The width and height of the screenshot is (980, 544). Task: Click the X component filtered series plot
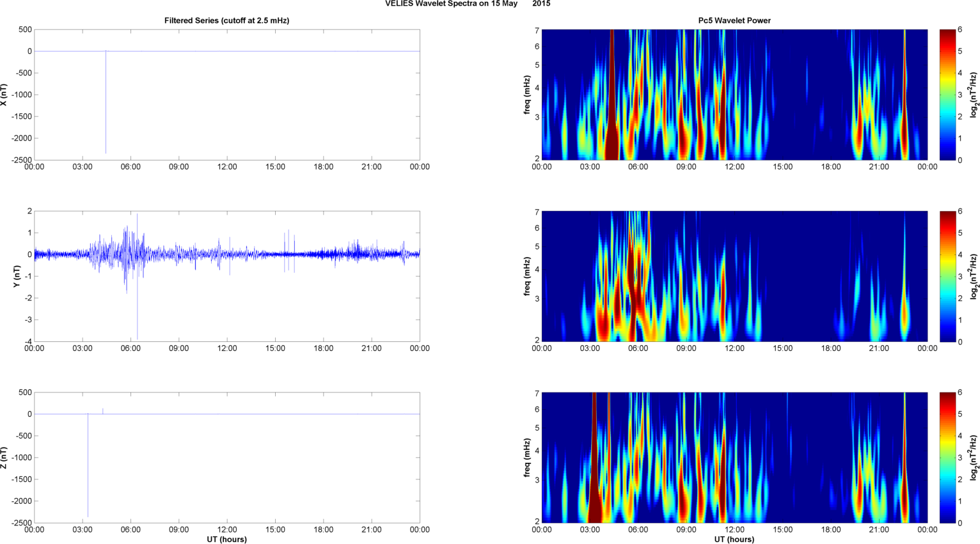[227, 95]
